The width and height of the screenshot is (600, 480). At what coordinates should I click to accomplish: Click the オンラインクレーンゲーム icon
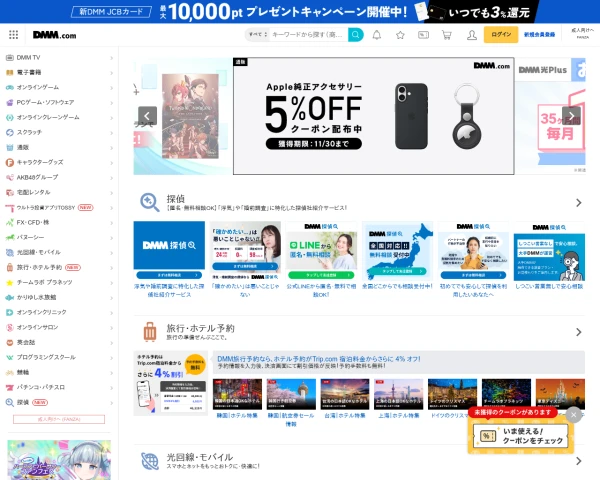[10, 117]
